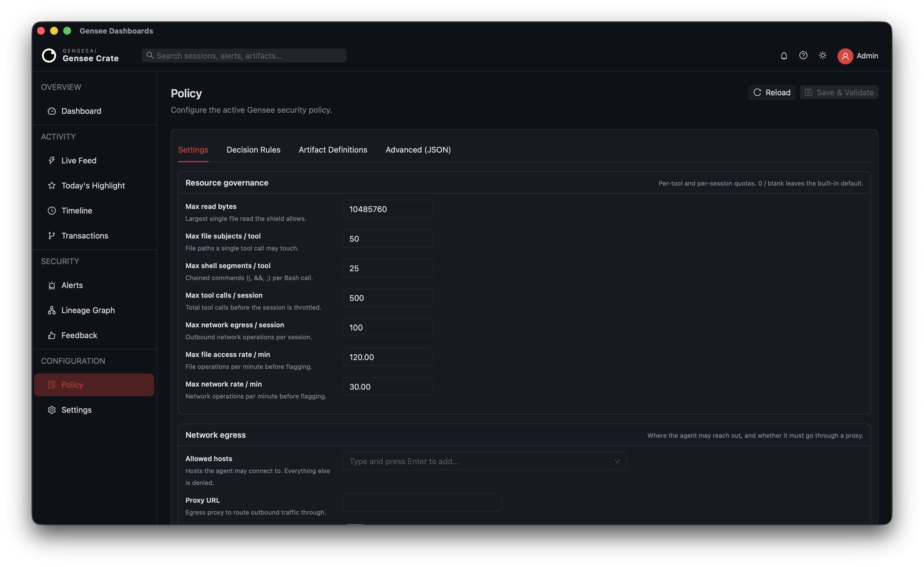Go to Alerts page
Screen dimensions: 924x567
pyautogui.click(x=94, y=285)
